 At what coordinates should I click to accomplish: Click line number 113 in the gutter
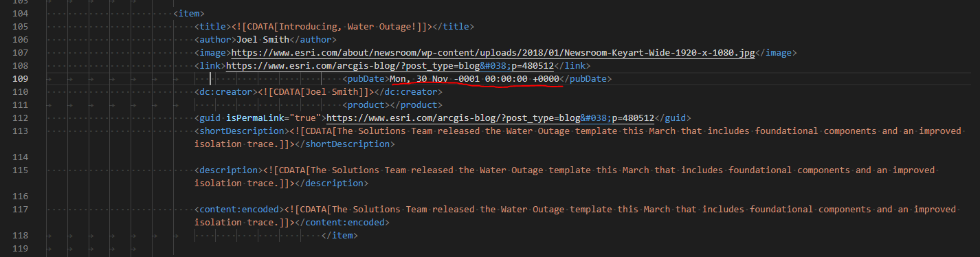pyautogui.click(x=20, y=131)
